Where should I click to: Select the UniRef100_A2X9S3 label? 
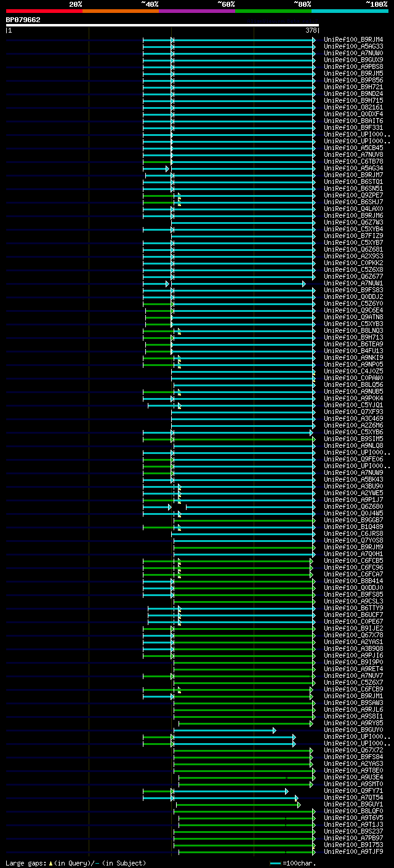(x=353, y=256)
